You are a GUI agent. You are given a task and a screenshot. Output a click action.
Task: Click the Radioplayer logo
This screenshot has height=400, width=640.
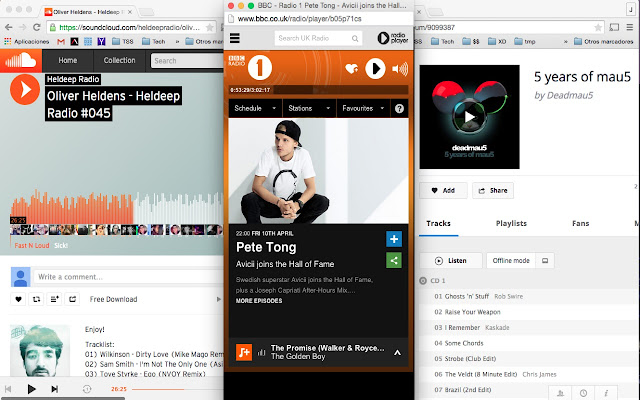click(x=393, y=38)
